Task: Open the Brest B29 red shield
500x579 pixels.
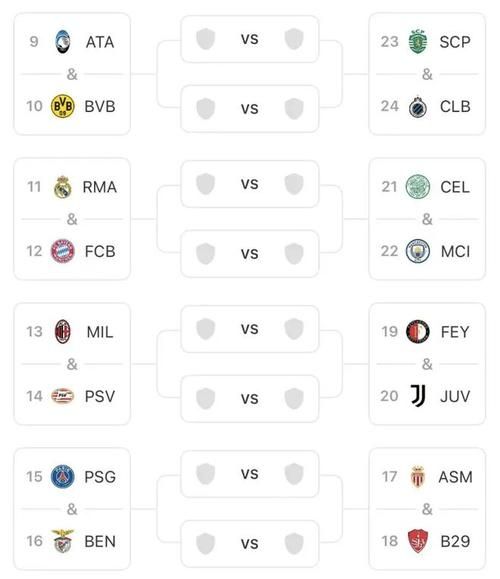Action: pos(418,541)
